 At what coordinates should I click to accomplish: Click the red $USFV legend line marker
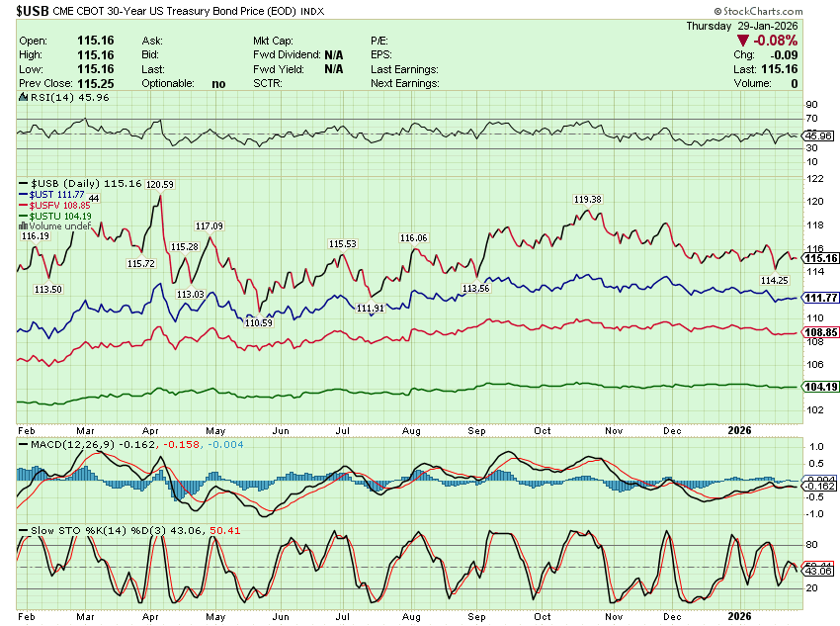[x=24, y=206]
